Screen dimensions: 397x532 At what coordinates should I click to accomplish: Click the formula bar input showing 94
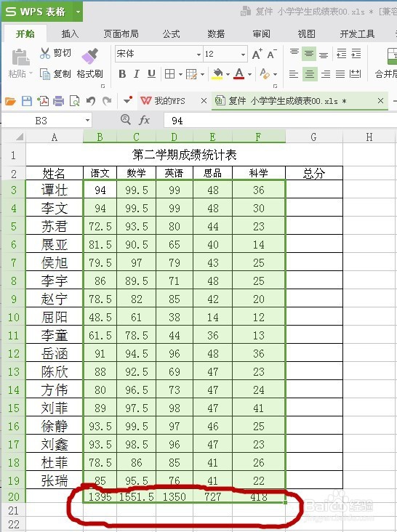280,121
